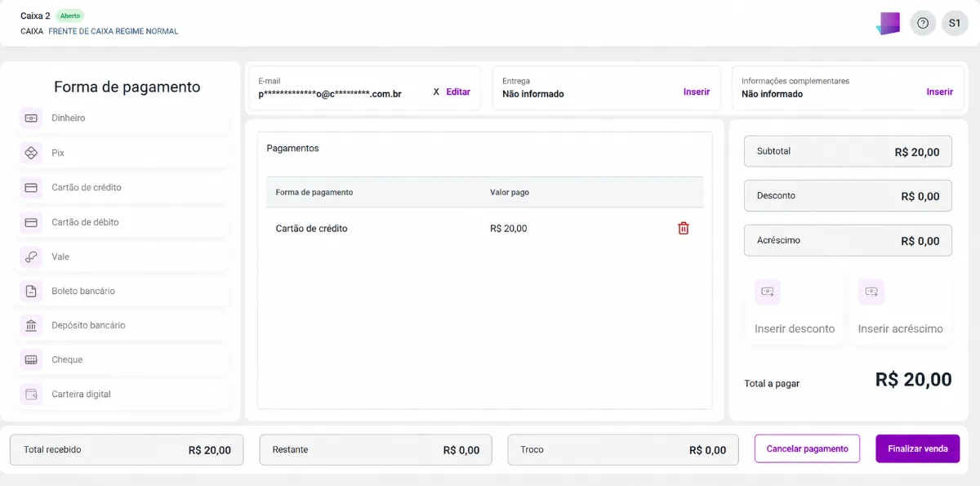This screenshot has width=980, height=486.
Task: Click the Depósito bancário bank icon
Action: (31, 325)
